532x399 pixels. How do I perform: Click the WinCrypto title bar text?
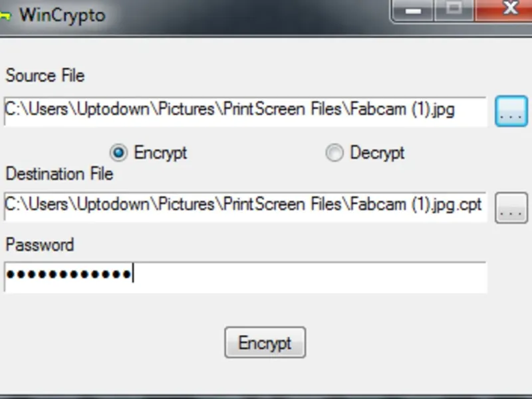(62, 15)
